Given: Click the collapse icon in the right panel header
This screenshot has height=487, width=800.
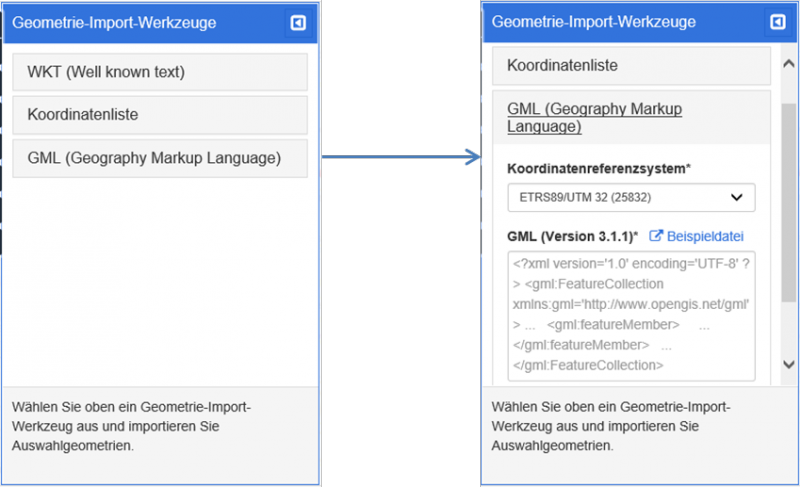Looking at the screenshot, I should pos(777,22).
